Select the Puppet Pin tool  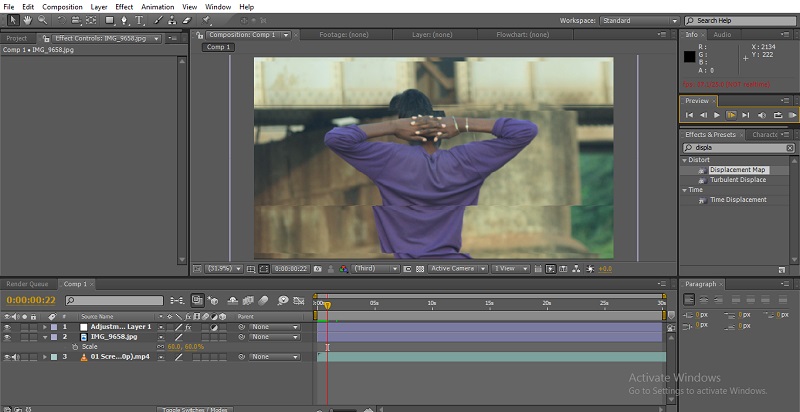pos(206,20)
